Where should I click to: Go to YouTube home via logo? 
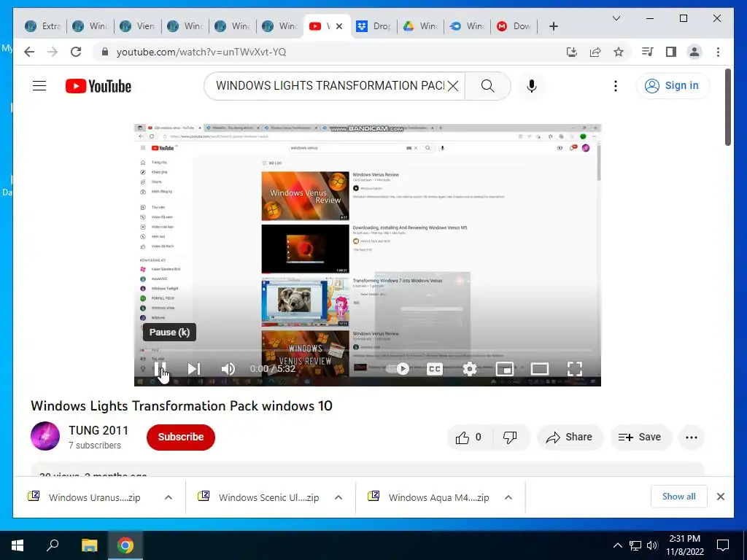98,86
